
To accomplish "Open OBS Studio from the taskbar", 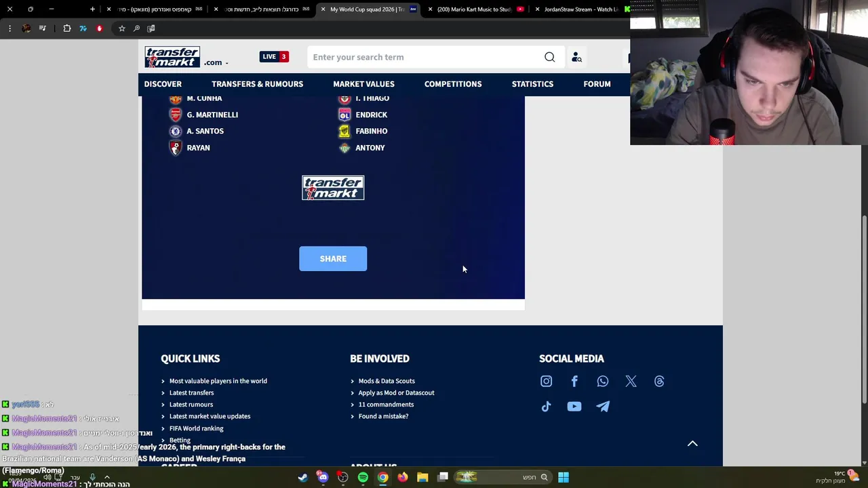I will pos(343,477).
